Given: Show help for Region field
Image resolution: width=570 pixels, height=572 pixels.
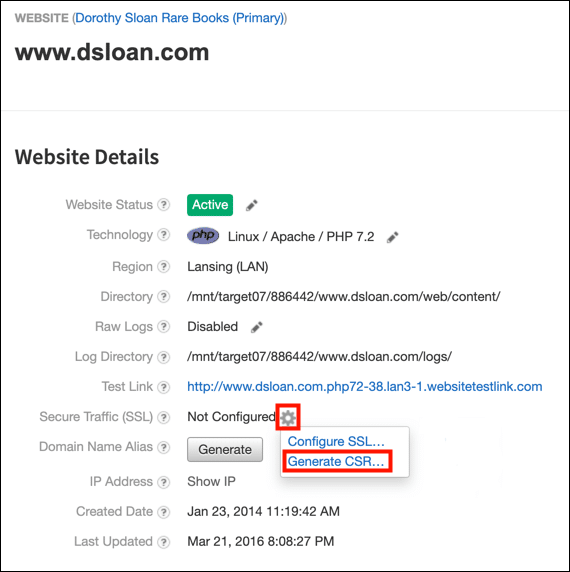Looking at the screenshot, I should click(163, 267).
